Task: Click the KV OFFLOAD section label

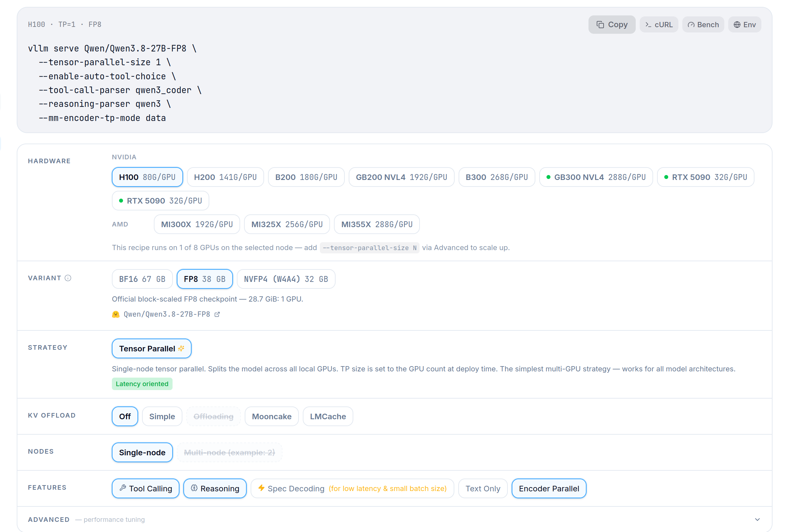Action: point(52,415)
